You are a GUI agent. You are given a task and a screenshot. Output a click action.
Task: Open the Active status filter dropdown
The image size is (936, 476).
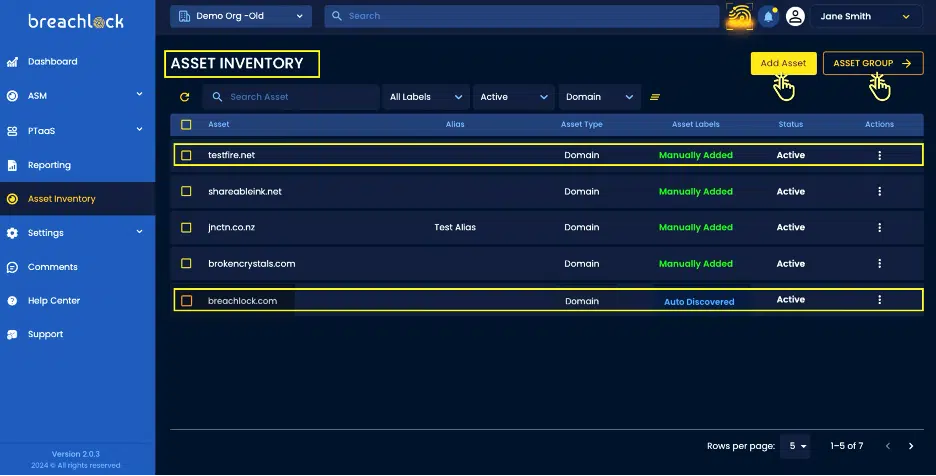tap(514, 97)
